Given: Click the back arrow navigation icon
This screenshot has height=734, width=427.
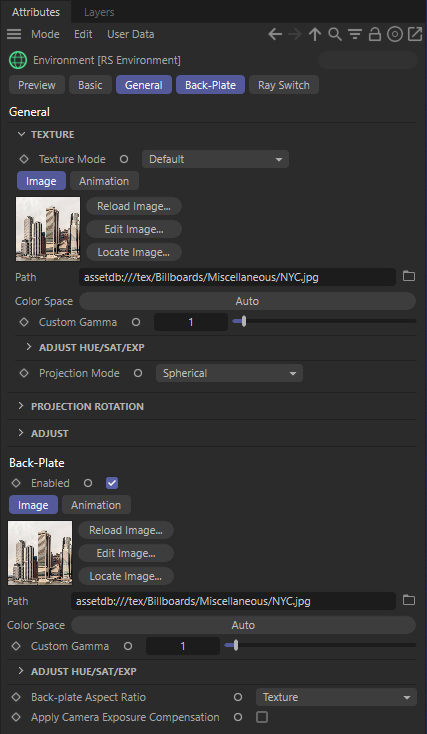Looking at the screenshot, I should [x=275, y=34].
